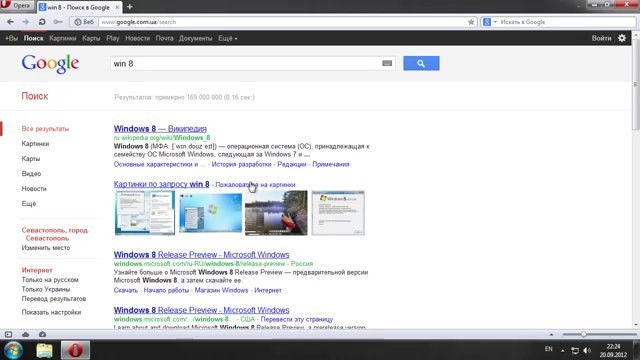Open the Windows 8 dialog thumbnail
The image size is (640, 360).
point(338,213)
